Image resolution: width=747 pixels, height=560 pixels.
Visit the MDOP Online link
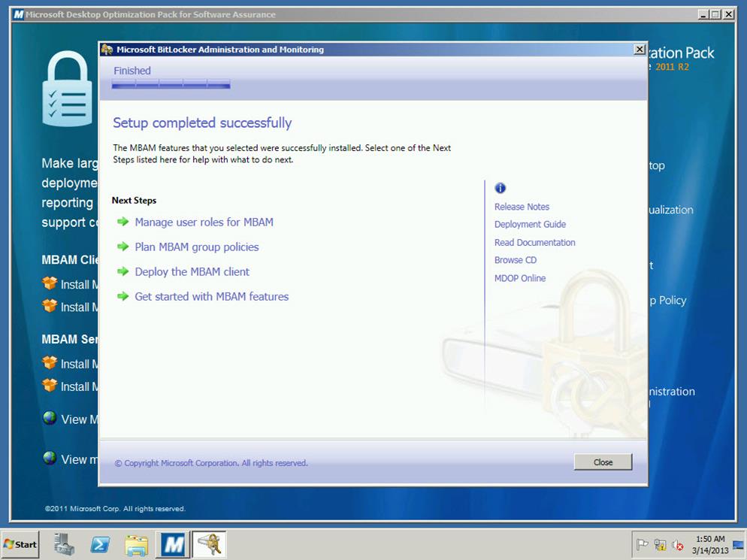[x=520, y=278]
